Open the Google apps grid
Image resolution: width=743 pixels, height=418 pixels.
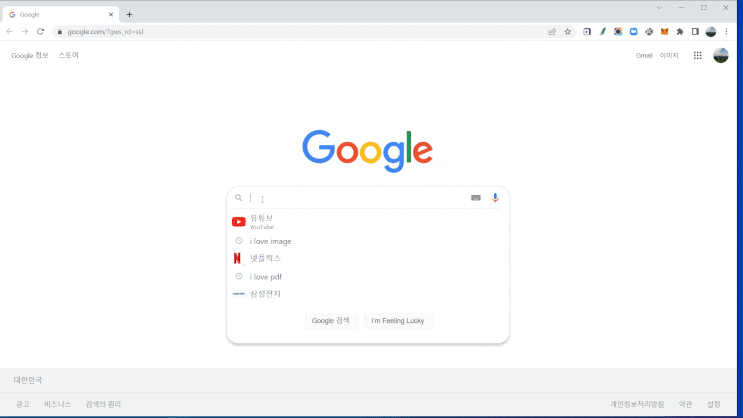(698, 55)
